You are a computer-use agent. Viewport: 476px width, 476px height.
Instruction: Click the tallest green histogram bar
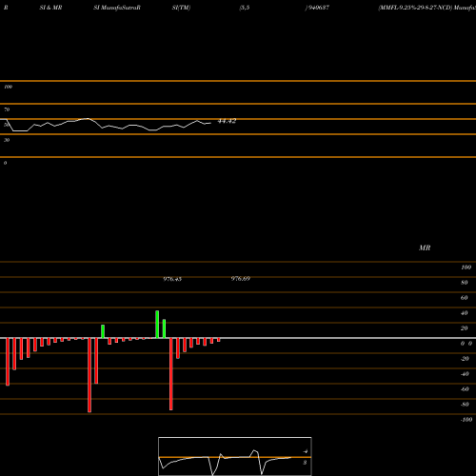[157, 325]
